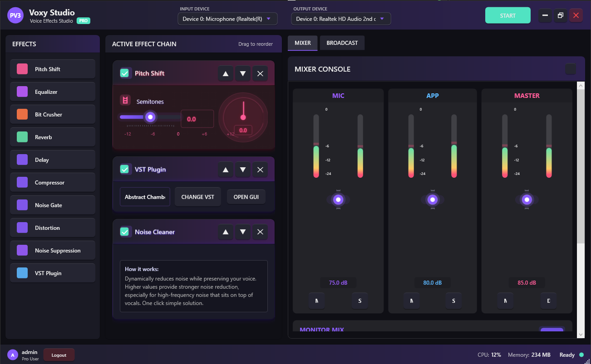The height and width of the screenshot is (364, 591).
Task: Select the purple Equalizer effect icon
Action: pyautogui.click(x=22, y=92)
